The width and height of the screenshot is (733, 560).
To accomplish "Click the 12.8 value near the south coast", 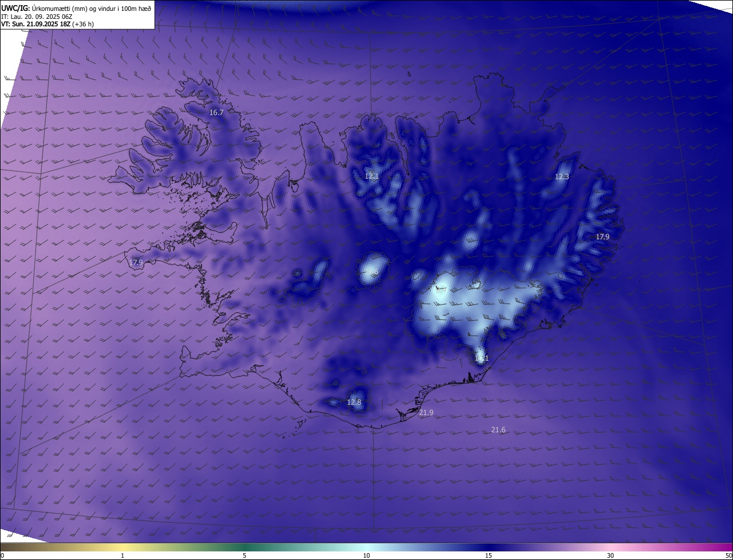I will (354, 403).
